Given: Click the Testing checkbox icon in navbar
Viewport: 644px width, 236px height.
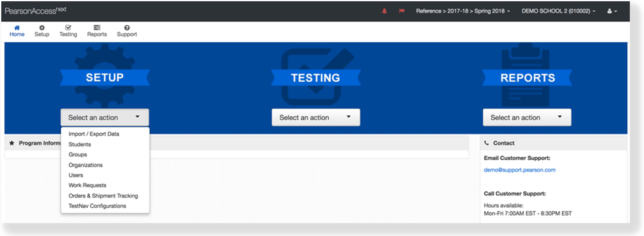Looking at the screenshot, I should pyautogui.click(x=68, y=28).
